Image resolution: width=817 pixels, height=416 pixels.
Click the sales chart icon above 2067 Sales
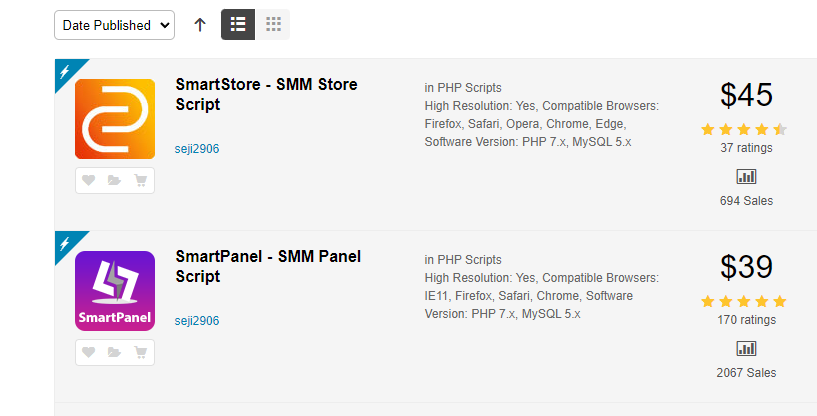click(x=746, y=349)
